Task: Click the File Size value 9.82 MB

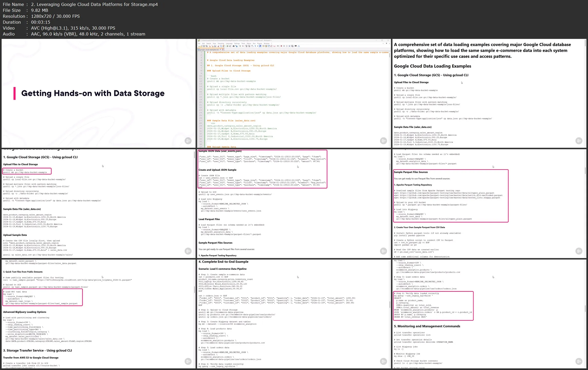Action: 40,10
